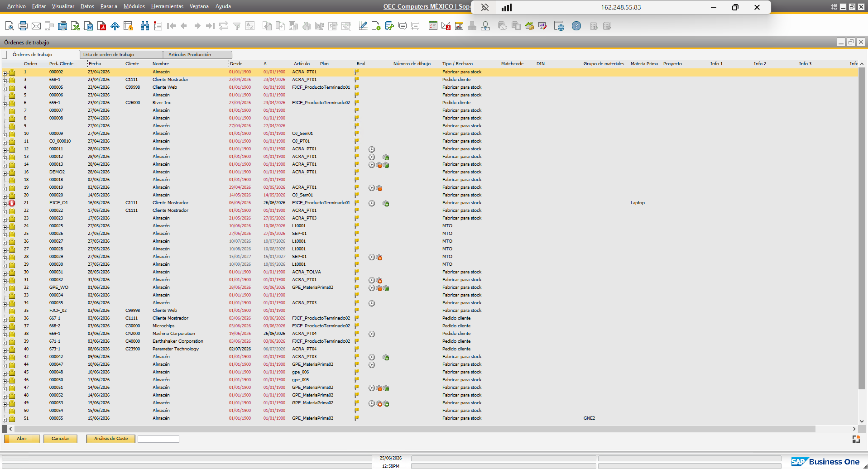Export to PDF toolbar icon
Screen dimensions: 868x469
(102, 26)
